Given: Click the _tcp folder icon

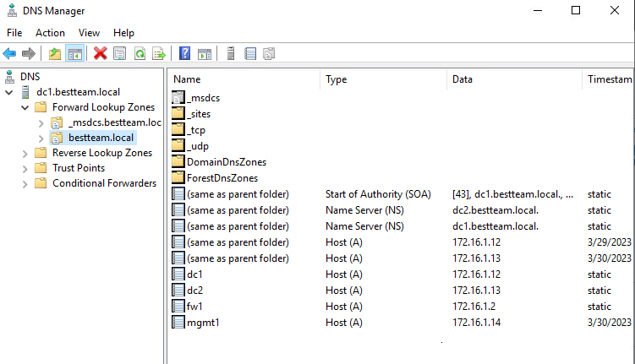Looking at the screenshot, I should pos(178,130).
